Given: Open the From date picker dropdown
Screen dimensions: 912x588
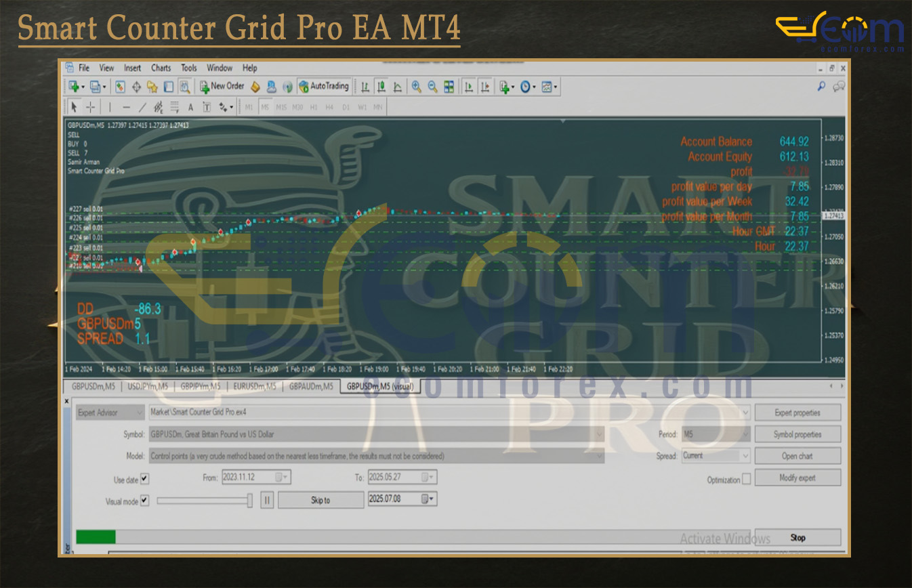Looking at the screenshot, I should tap(285, 478).
